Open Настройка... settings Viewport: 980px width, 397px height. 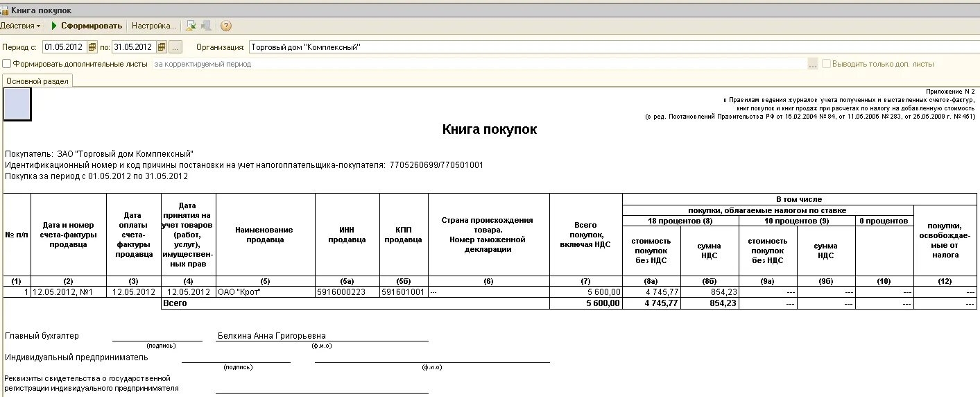(153, 26)
